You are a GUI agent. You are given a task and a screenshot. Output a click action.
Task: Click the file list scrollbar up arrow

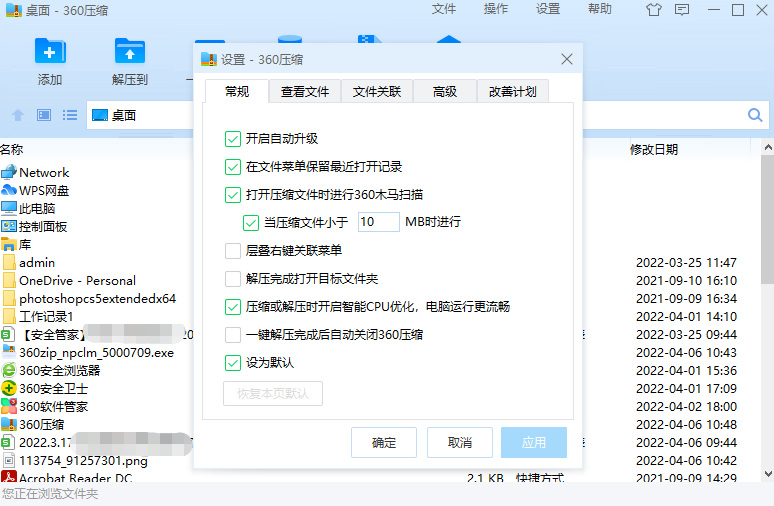pos(768,147)
